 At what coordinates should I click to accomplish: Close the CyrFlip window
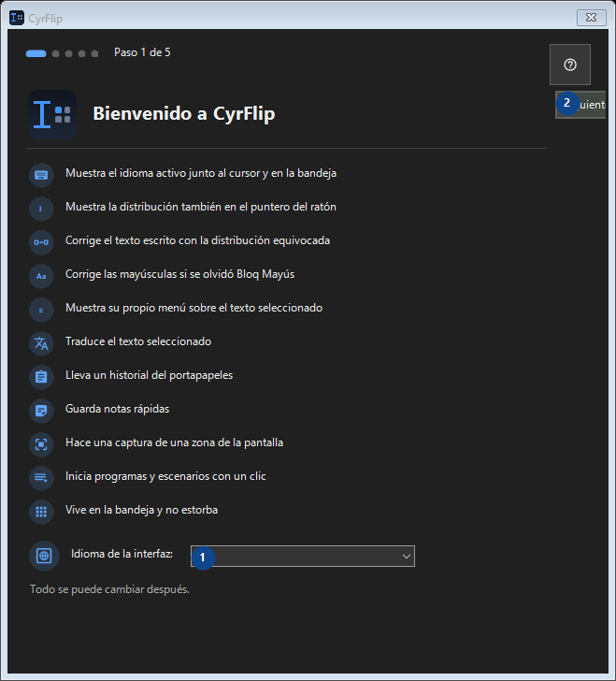click(592, 18)
